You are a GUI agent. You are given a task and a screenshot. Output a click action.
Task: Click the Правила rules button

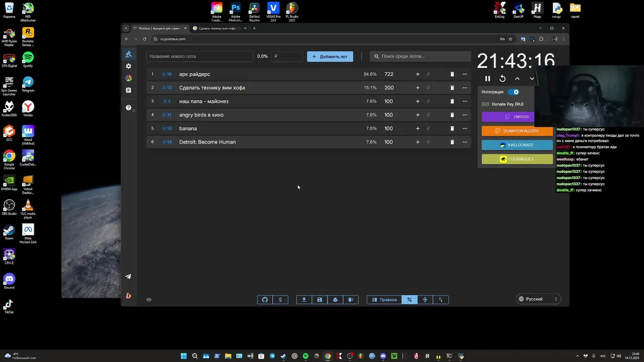coord(384,300)
